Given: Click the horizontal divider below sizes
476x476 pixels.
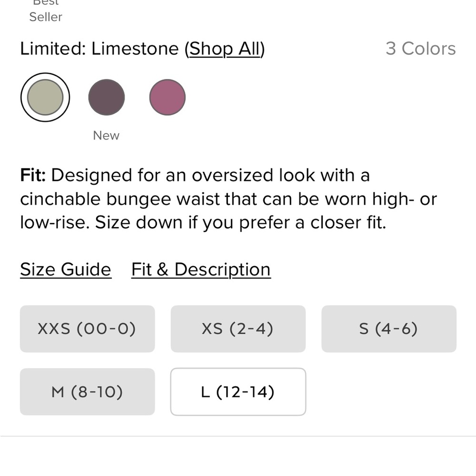Looking at the screenshot, I should click(238, 436).
